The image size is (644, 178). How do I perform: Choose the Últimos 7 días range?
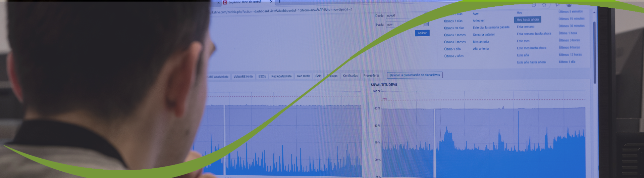point(453,21)
